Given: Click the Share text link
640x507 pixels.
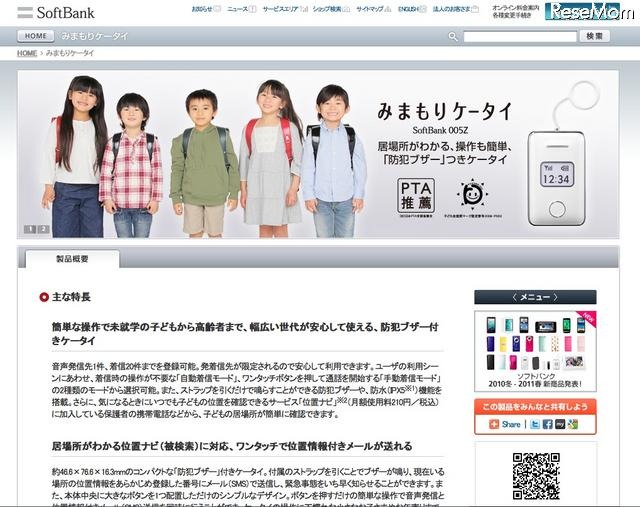Looking at the screenshot, I should tap(511, 424).
